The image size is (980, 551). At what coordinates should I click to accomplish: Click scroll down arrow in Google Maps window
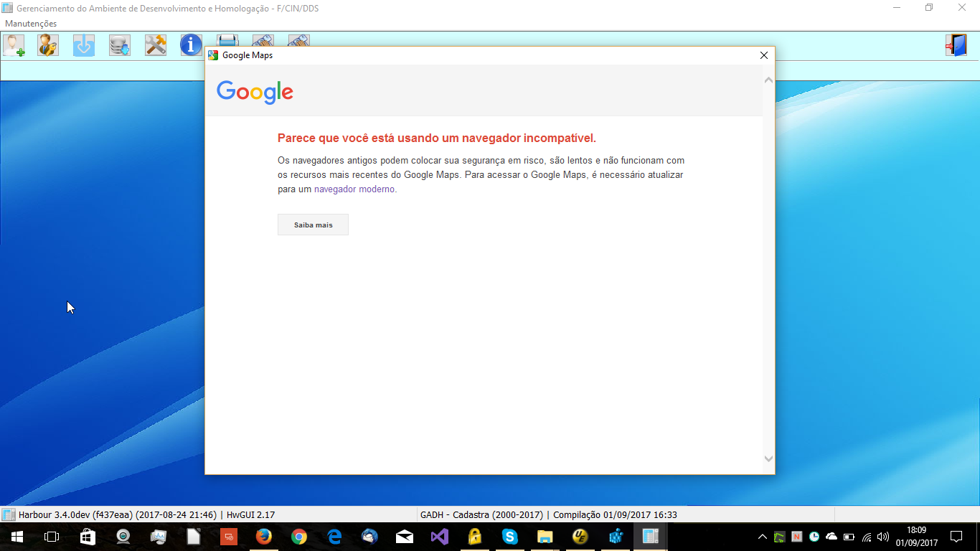pos(768,459)
